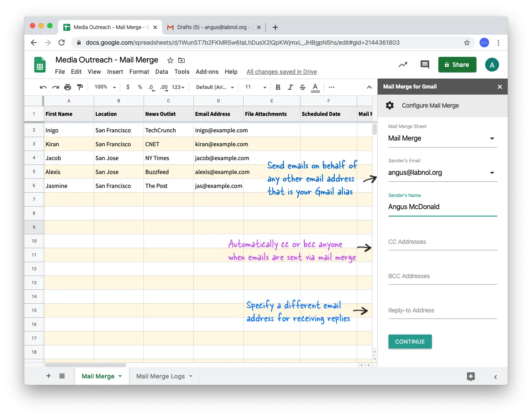Open the Configure Mail Merge settings gear

click(x=389, y=105)
